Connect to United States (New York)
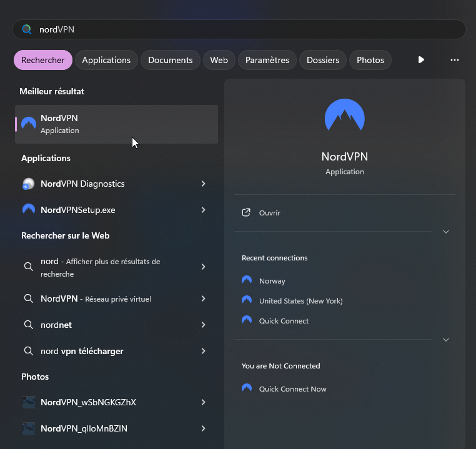 pos(300,301)
